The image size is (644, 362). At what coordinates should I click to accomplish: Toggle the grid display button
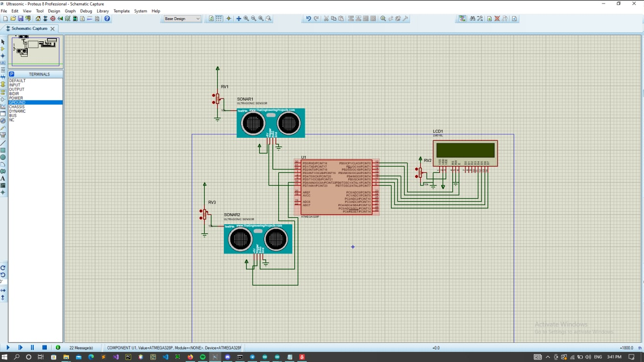[x=219, y=19]
